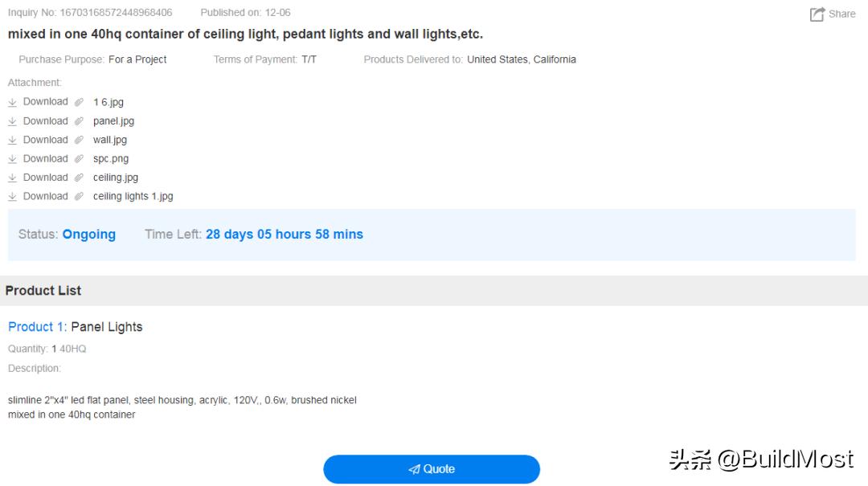Download the spc.png attachment
The image size is (868, 486).
[x=45, y=158]
